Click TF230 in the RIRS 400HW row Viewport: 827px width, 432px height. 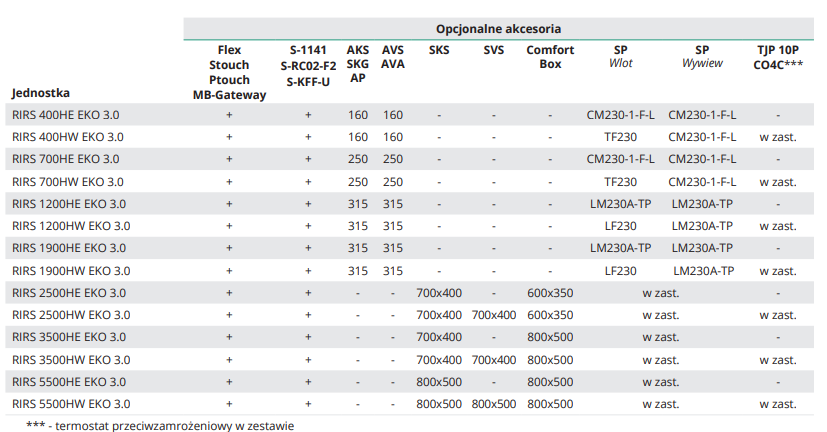point(620,137)
